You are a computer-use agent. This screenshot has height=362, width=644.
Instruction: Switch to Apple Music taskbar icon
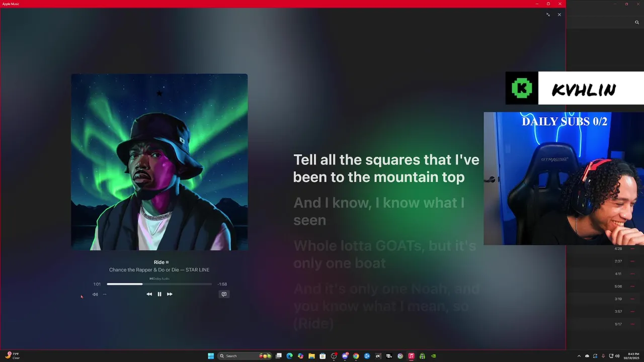click(x=411, y=356)
